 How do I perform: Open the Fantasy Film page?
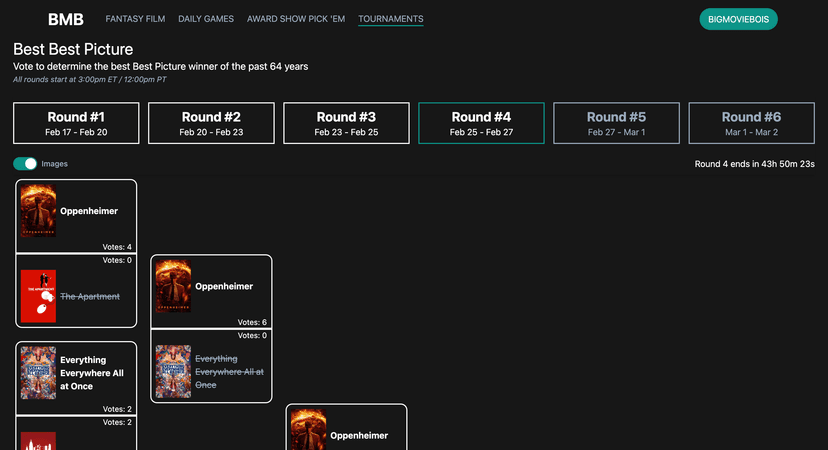[135, 19]
